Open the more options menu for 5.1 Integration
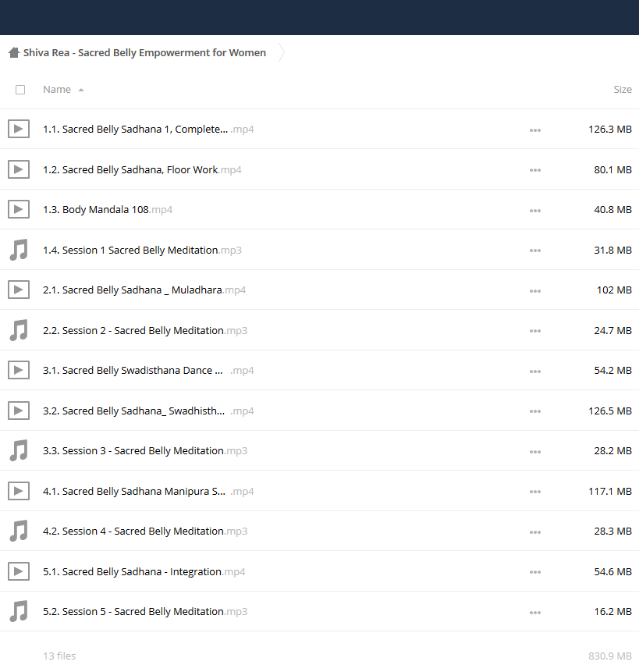Viewport: 639px width, 672px height. pyautogui.click(x=535, y=572)
